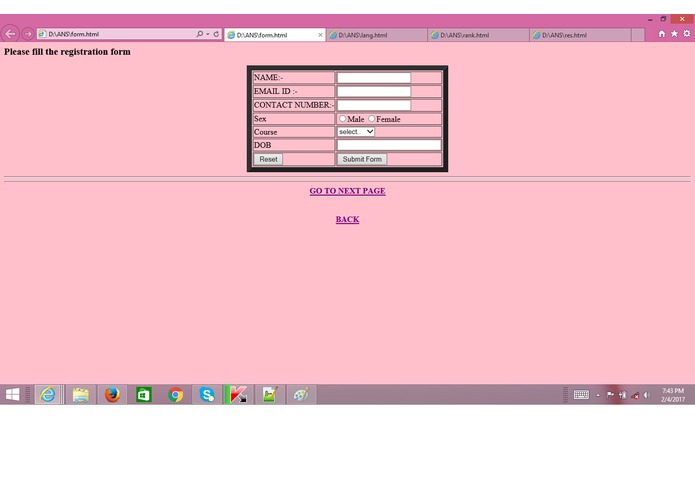Switch to the res.html tab
This screenshot has height=494, width=695.
580,35
